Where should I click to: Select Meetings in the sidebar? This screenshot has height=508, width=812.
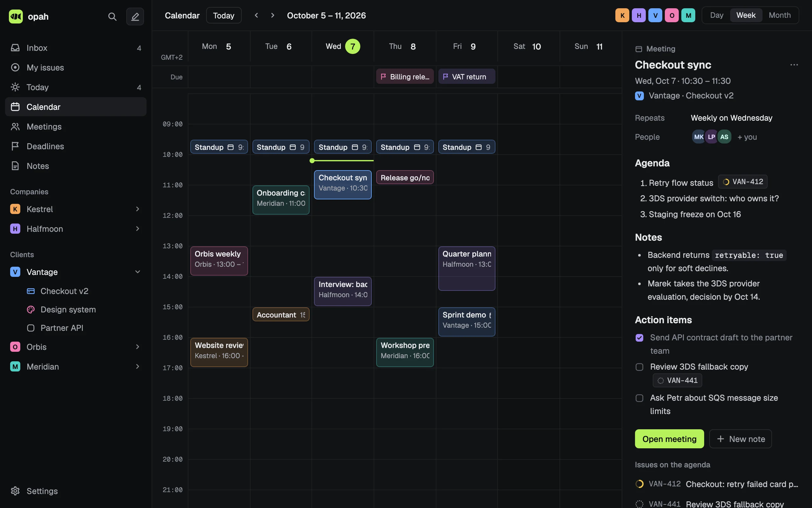click(x=76, y=127)
